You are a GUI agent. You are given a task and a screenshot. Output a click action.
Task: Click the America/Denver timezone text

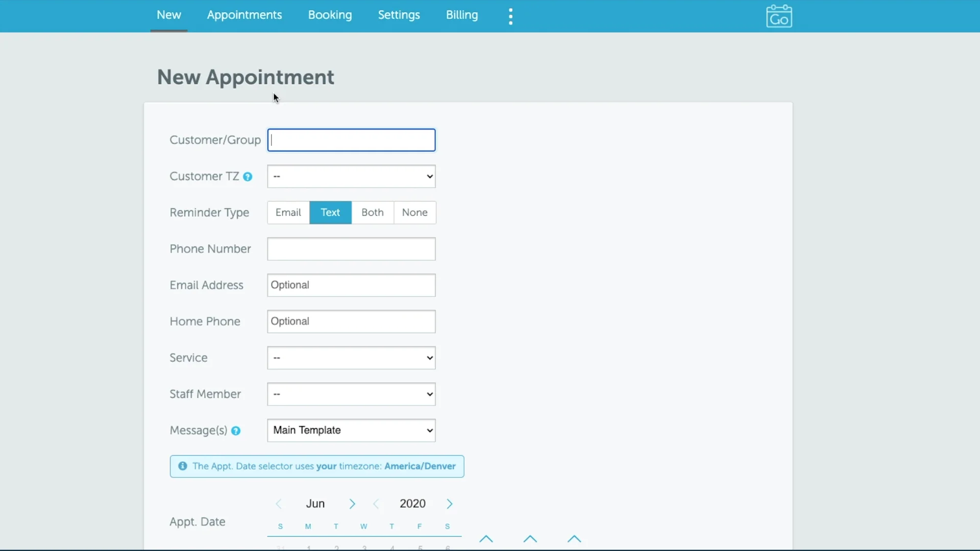[420, 466]
